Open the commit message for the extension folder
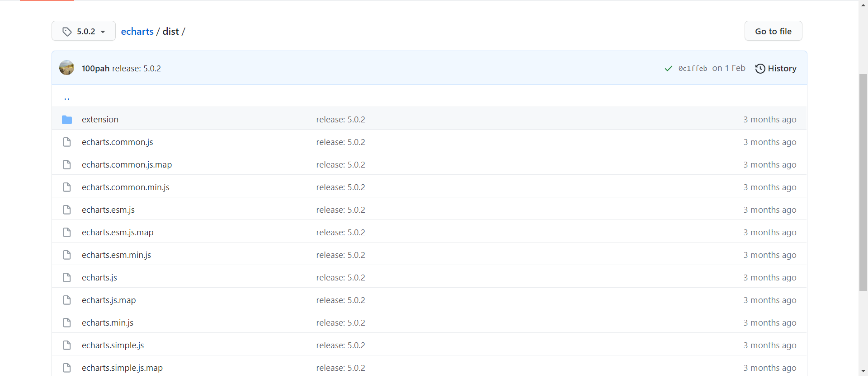Screen dimensions: 868x378 [x=340, y=120]
